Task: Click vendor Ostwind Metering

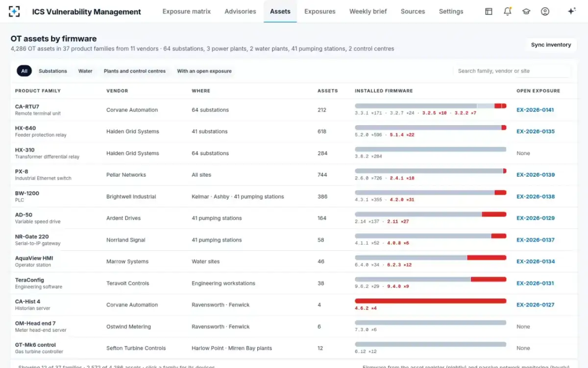Action: point(128,326)
